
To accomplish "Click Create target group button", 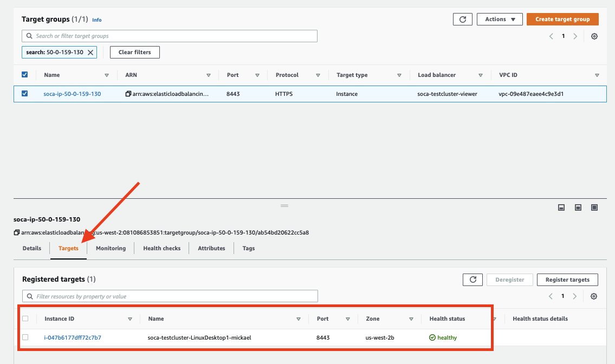I will pyautogui.click(x=562, y=19).
